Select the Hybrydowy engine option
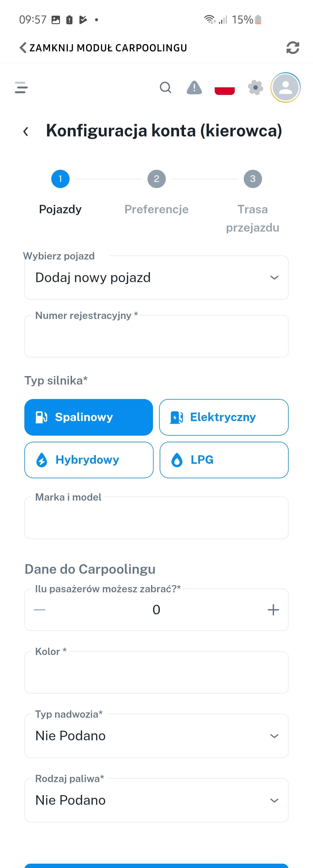 click(x=88, y=460)
